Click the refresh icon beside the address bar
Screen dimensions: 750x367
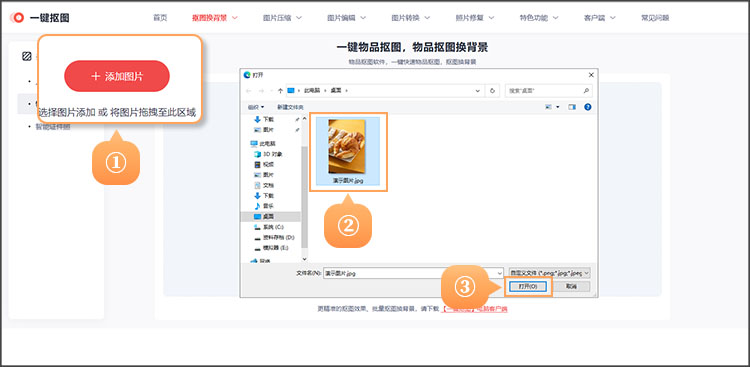pos(492,90)
